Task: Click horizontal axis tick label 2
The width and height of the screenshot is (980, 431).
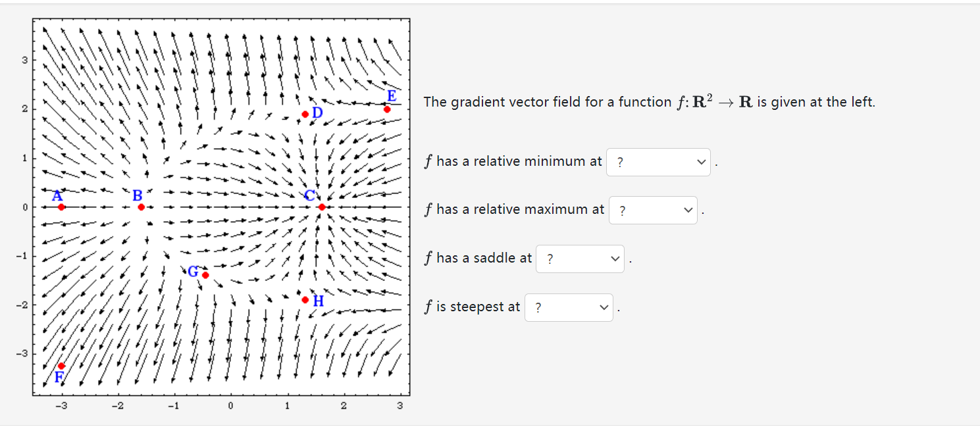Action: (344, 406)
